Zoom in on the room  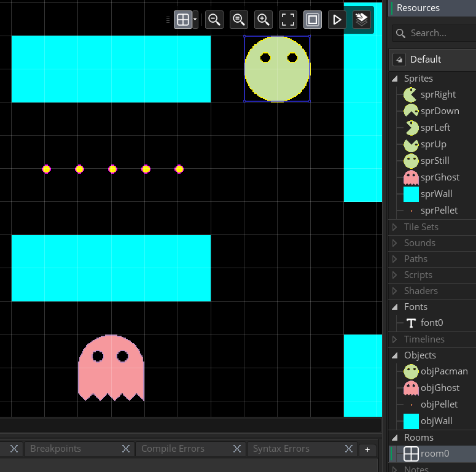[x=263, y=20]
